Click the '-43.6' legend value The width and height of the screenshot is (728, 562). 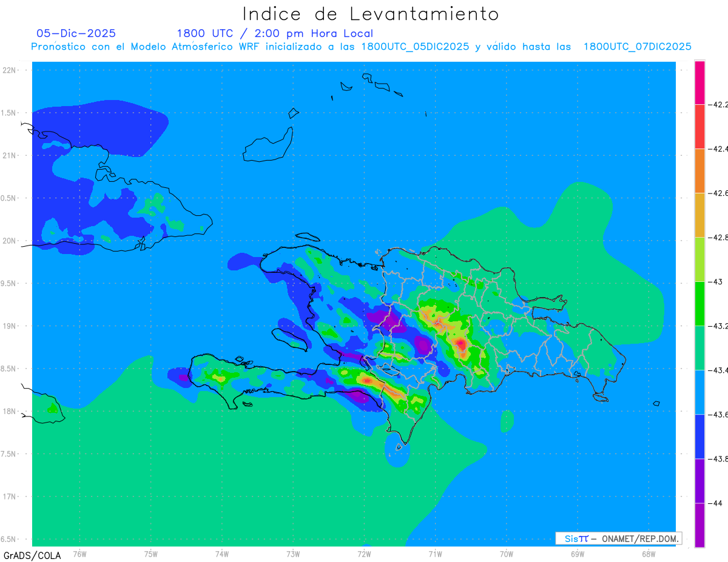(717, 415)
